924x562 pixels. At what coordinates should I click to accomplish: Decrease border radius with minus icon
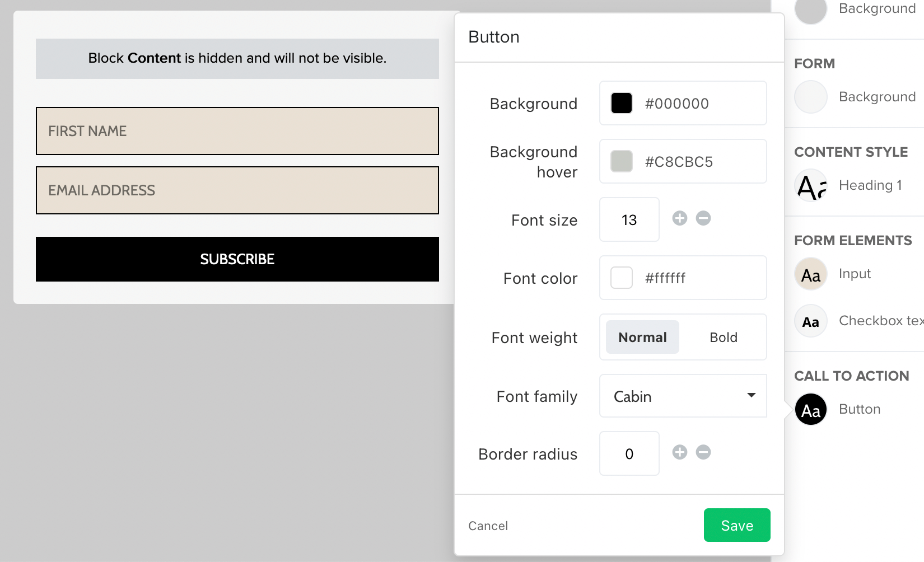(703, 452)
